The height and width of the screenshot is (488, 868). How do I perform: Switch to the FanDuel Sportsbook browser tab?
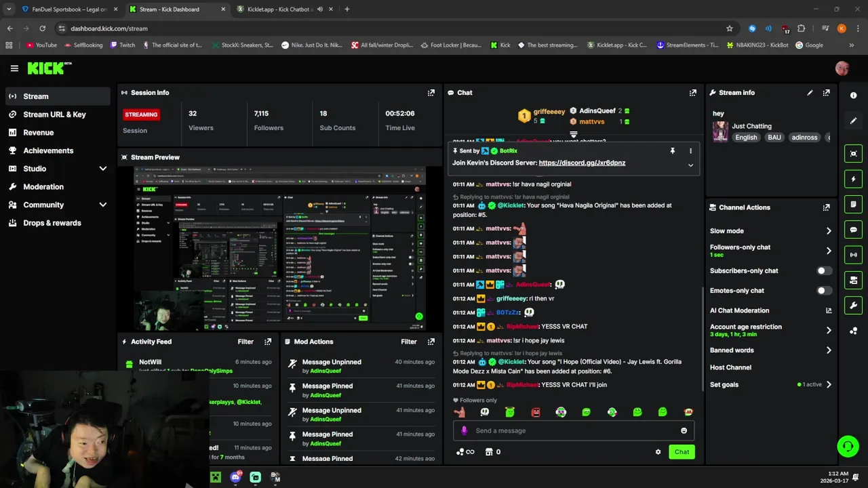[x=68, y=9]
